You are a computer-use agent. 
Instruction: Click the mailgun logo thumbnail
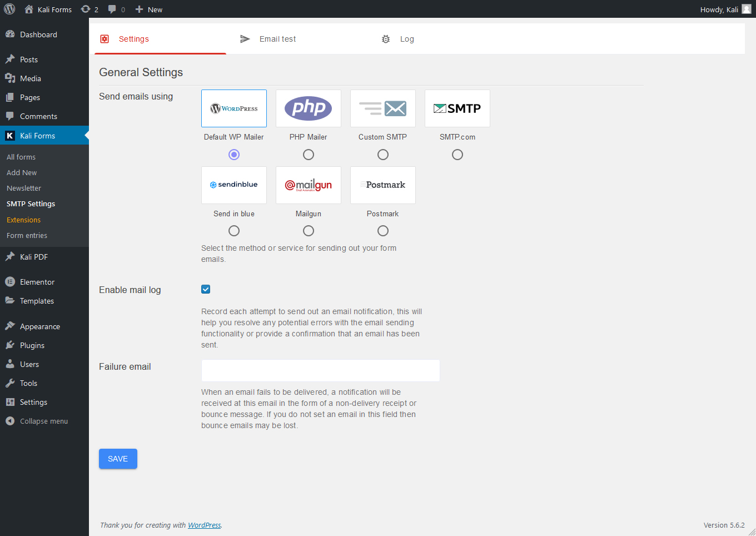(x=309, y=185)
